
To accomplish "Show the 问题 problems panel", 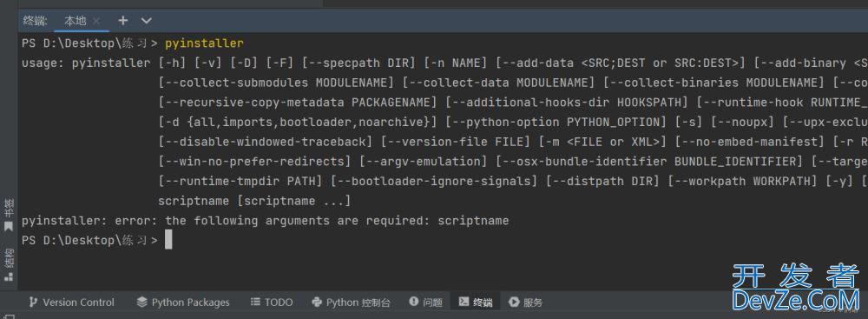I will 425,302.
